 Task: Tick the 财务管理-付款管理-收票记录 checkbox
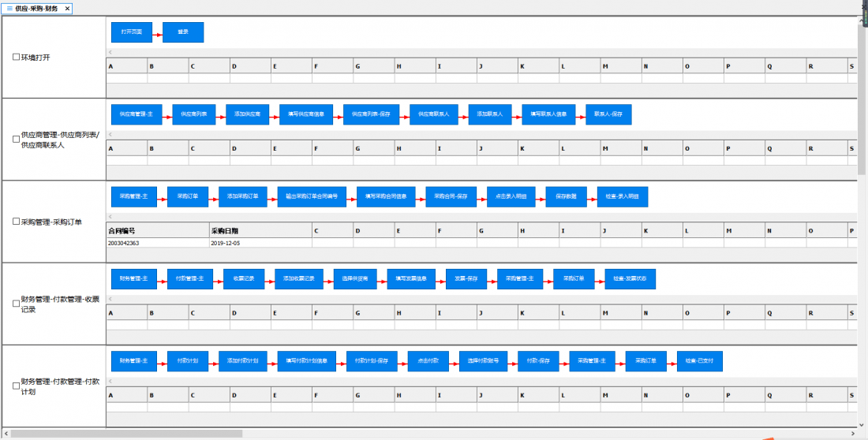pos(16,304)
